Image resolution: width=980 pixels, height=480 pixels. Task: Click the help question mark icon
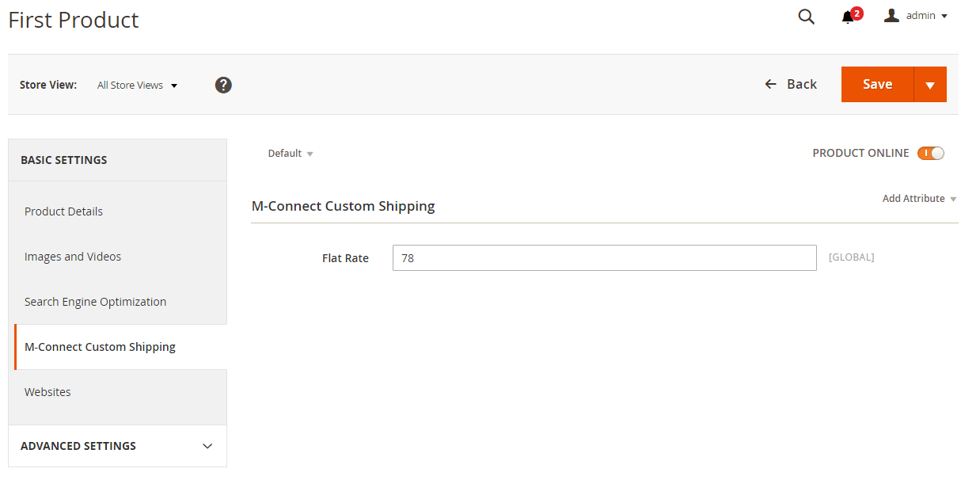pyautogui.click(x=223, y=85)
